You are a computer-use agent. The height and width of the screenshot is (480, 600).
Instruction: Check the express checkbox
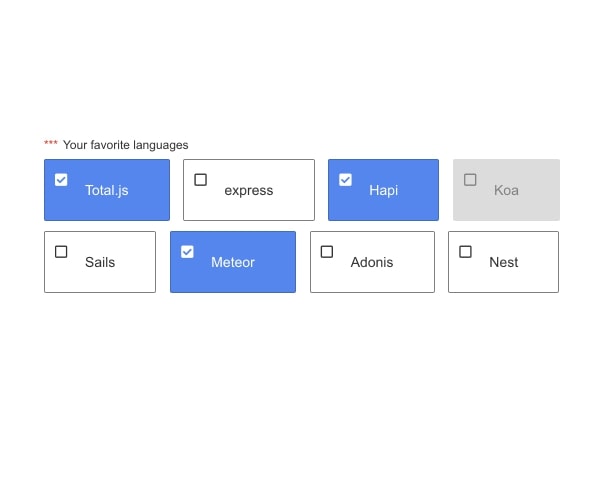(201, 180)
